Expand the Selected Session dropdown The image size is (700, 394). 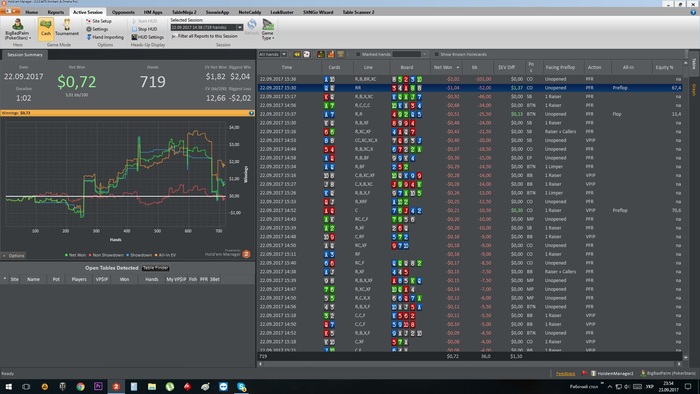click(x=240, y=28)
